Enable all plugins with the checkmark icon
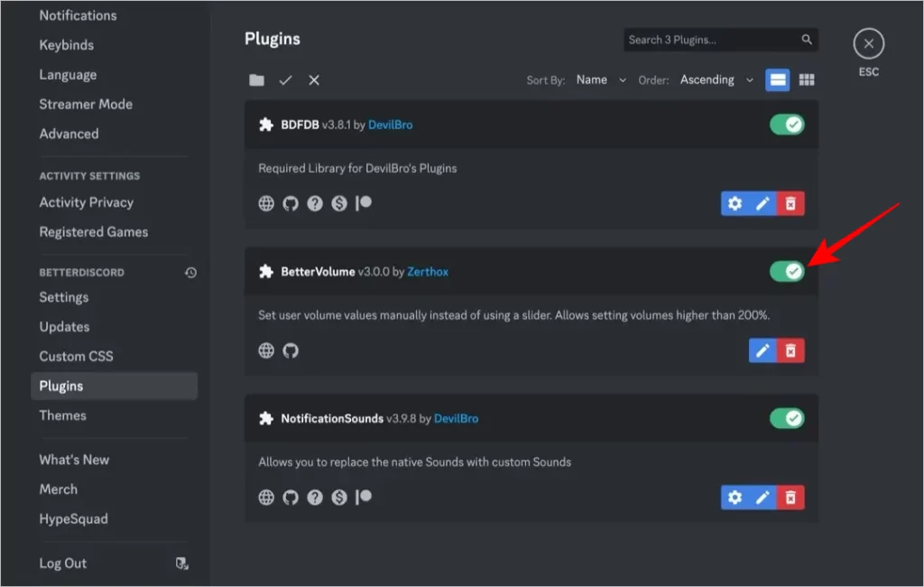This screenshot has height=587, width=924. click(285, 80)
